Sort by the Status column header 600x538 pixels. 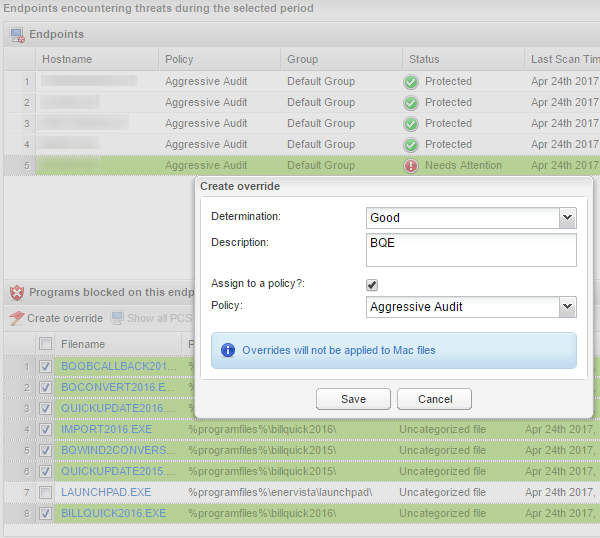[x=463, y=59]
